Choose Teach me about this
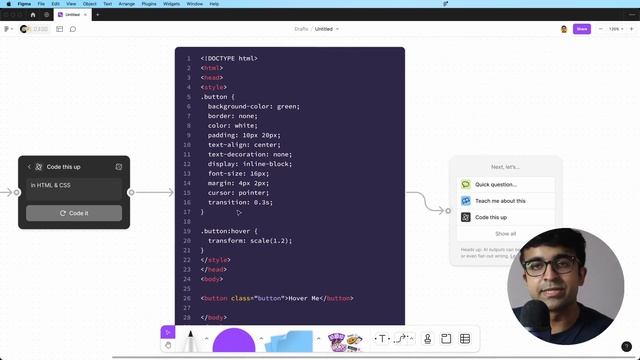The width and height of the screenshot is (640, 360). 506,201
